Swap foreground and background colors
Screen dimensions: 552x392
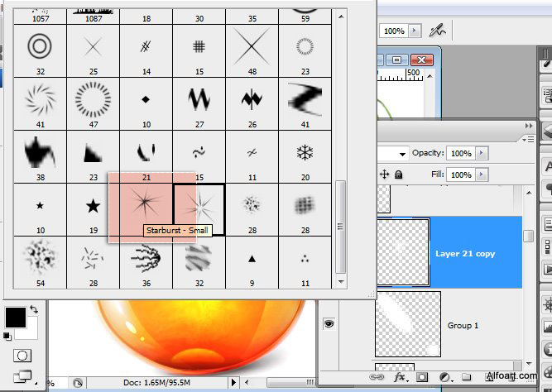(x=32, y=309)
